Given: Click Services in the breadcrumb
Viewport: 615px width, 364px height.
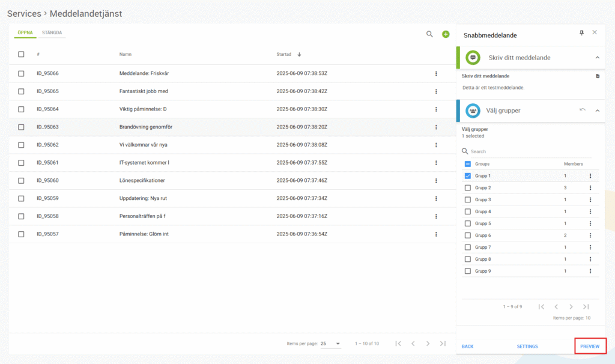Looking at the screenshot, I should pos(24,13).
